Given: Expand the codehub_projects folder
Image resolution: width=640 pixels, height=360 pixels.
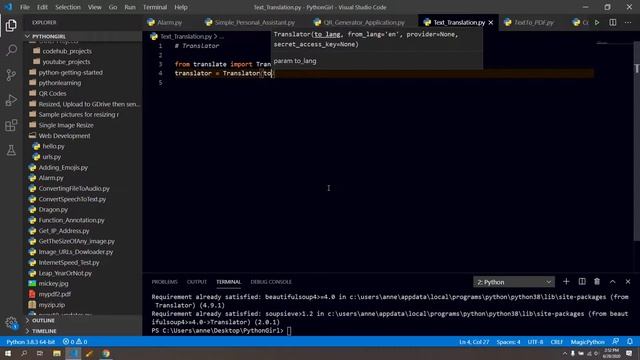Looking at the screenshot, I should [67, 51].
